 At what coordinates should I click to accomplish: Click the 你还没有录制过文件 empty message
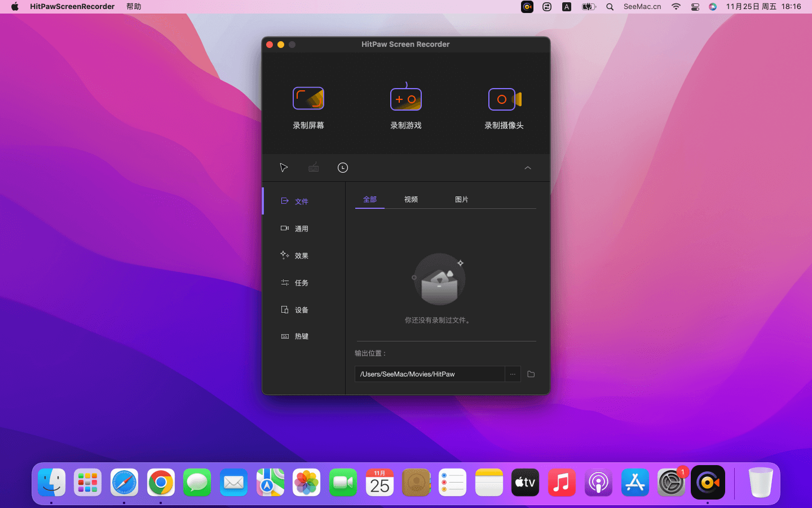coord(438,320)
